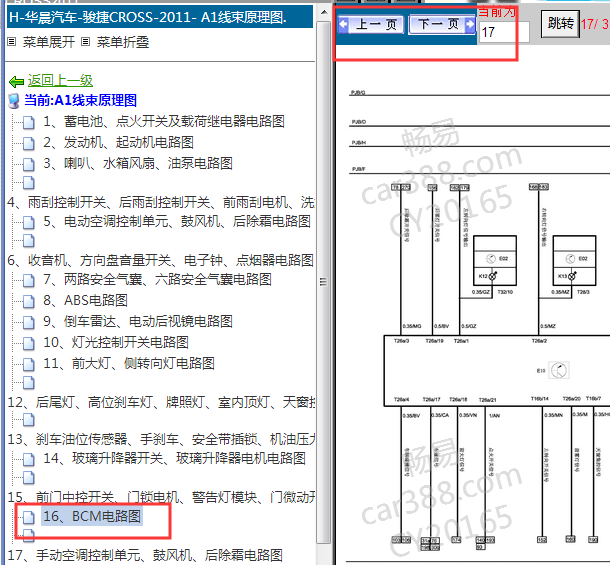The image size is (610, 565).
Task: Click page icon beside 10、灯光控制开关 entry
Action: tap(28, 344)
